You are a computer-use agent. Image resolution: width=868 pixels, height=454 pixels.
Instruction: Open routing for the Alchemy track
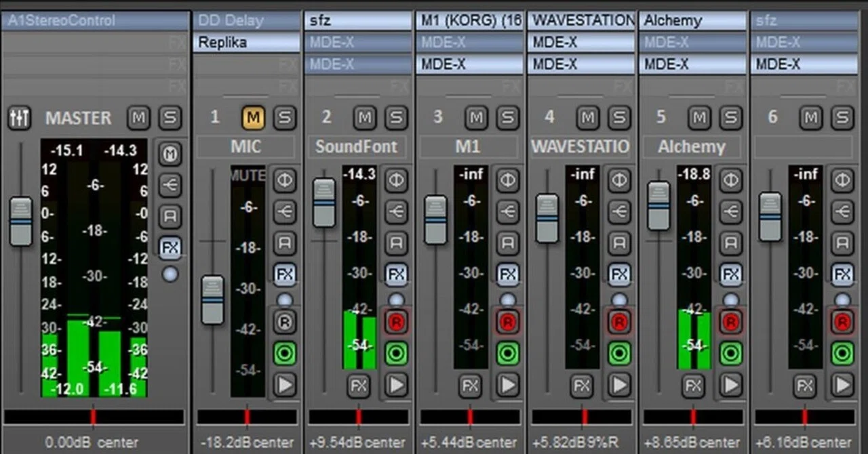click(x=730, y=211)
